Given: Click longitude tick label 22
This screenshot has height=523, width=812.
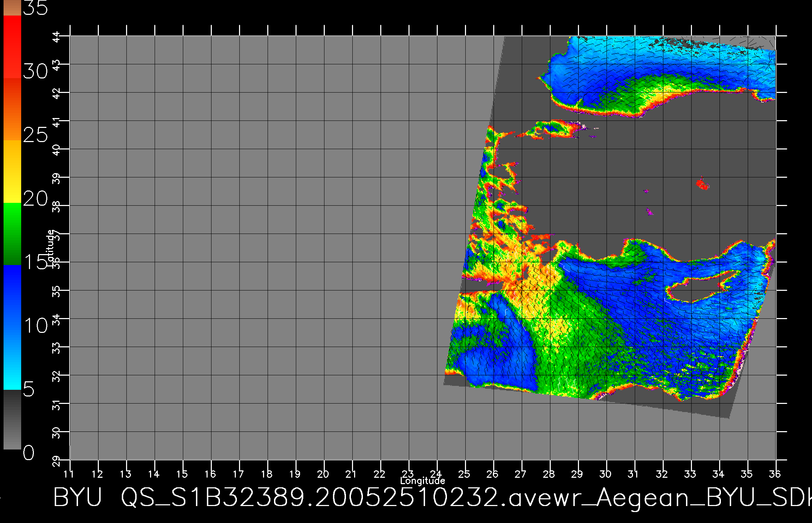Looking at the screenshot, I should click(380, 474).
